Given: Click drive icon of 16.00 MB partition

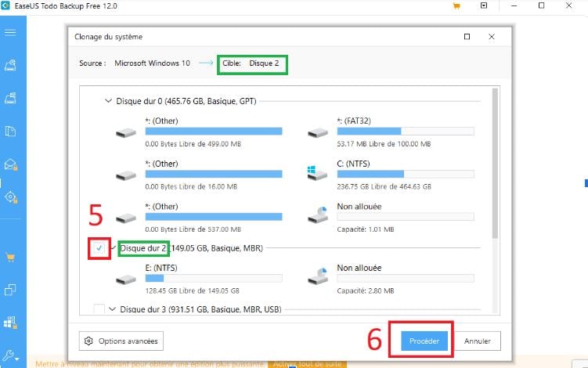Looking at the screenshot, I should (x=126, y=175).
